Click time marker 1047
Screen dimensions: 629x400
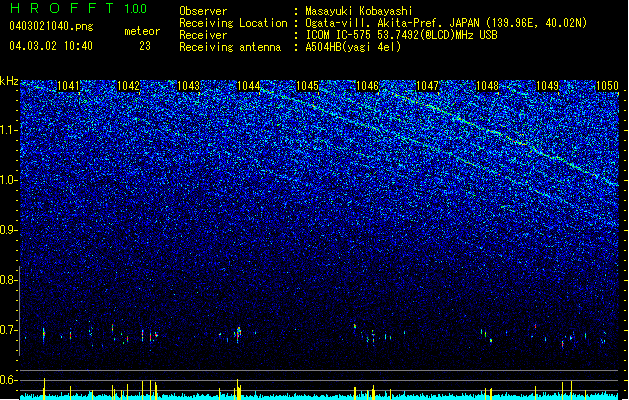[428, 86]
